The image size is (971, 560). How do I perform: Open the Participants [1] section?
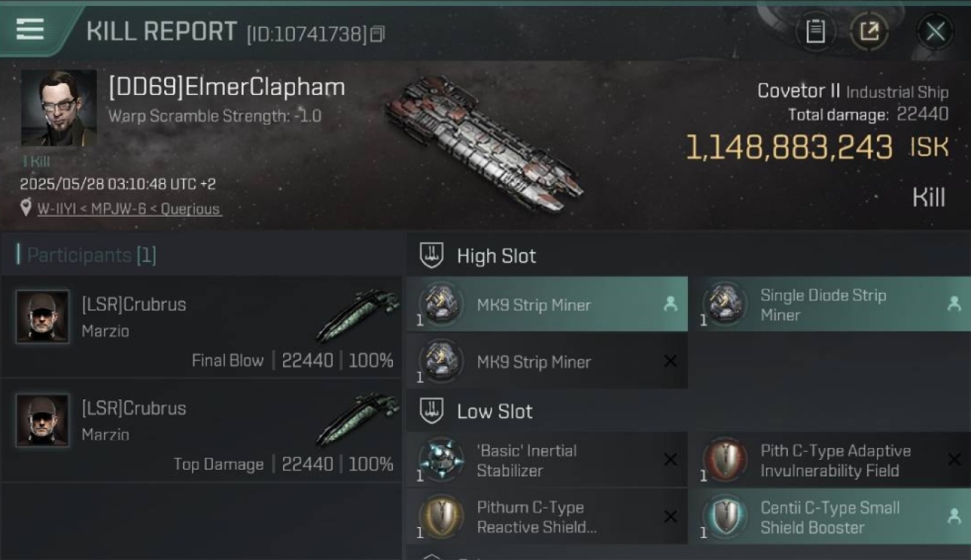pyautogui.click(x=86, y=255)
